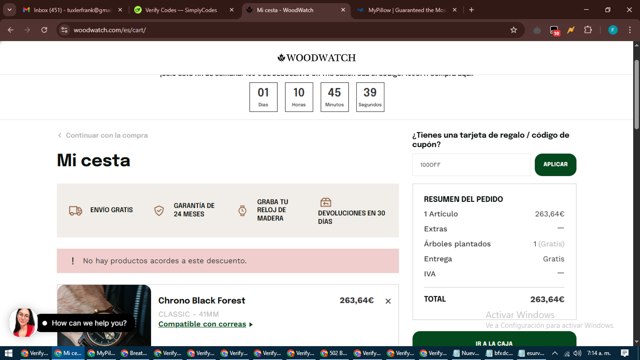The width and height of the screenshot is (640, 360).
Task: Click the yellow lightning extension icon
Action: [571, 30]
